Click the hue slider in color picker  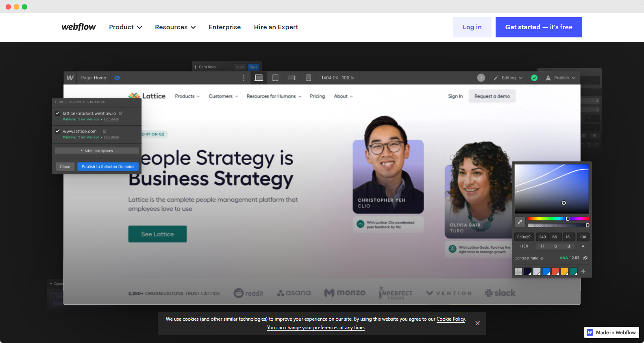click(x=558, y=219)
